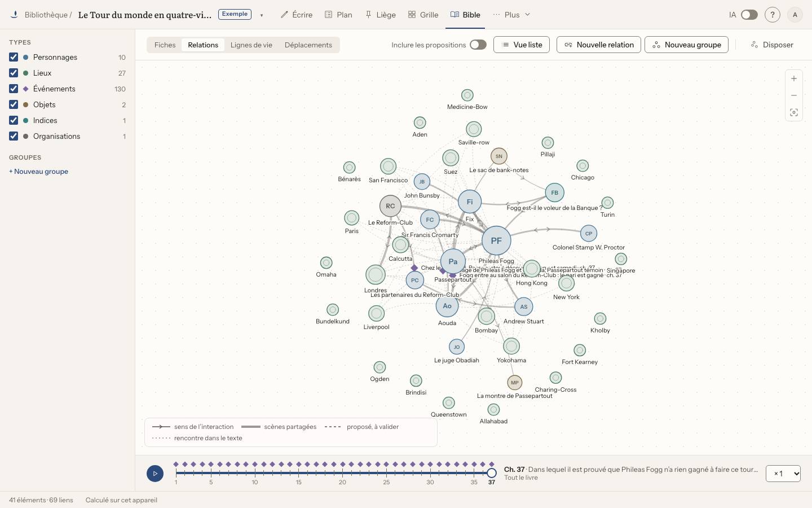812x508 pixels.
Task: Uncheck the Objets type filter
Action: pyautogui.click(x=14, y=104)
